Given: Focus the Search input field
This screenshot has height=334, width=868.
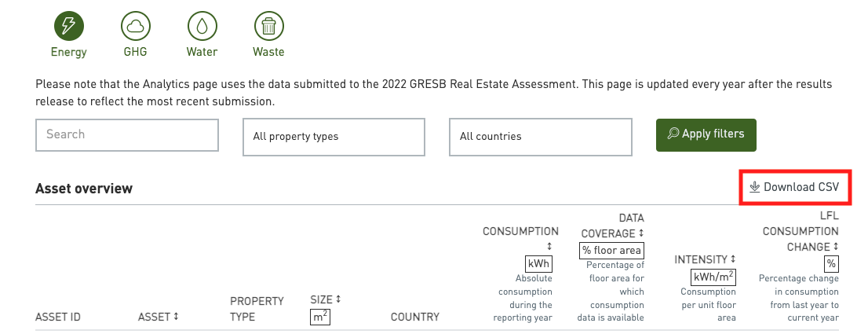Looking at the screenshot, I should (127, 134).
